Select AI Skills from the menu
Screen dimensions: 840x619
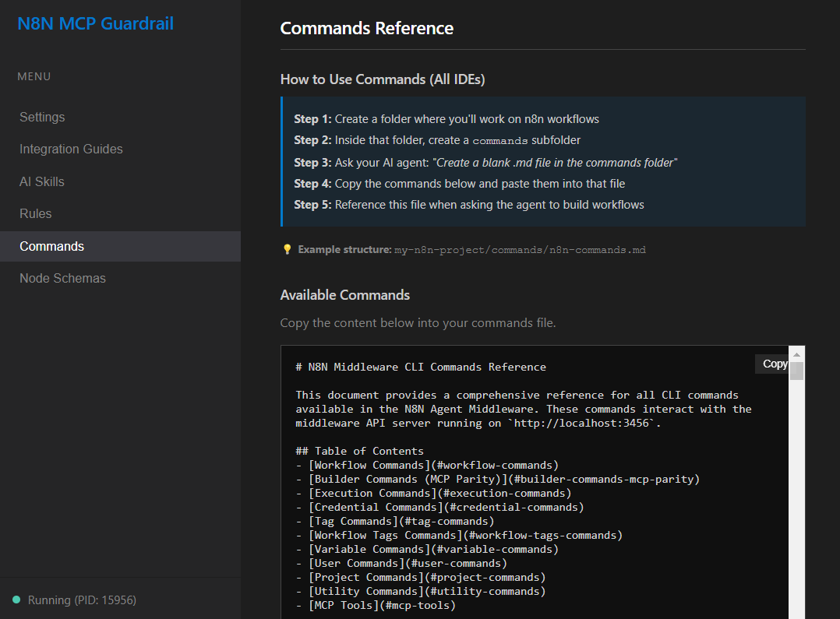click(41, 181)
